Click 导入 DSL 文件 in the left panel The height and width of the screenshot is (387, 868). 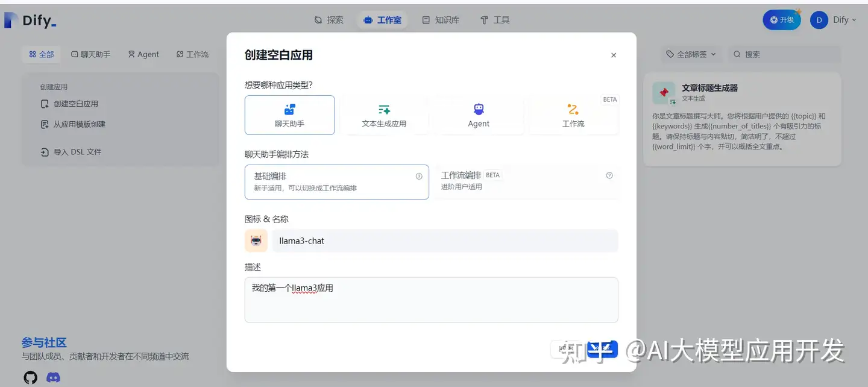click(71, 152)
